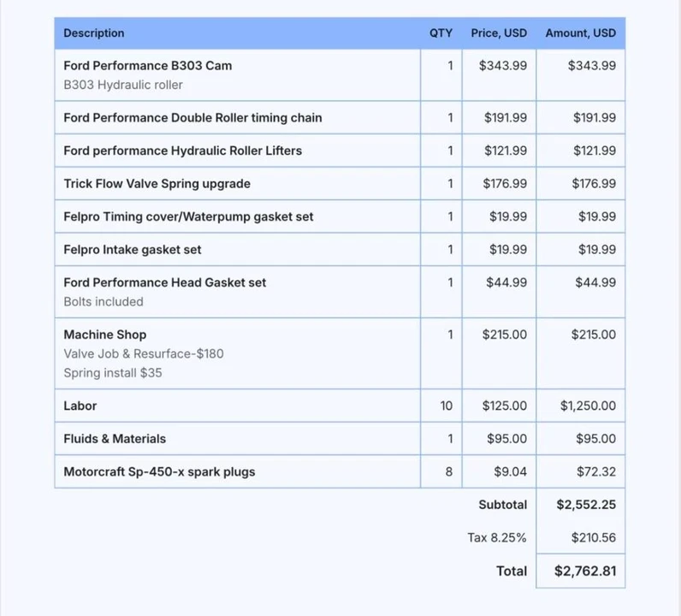This screenshot has width=681, height=616.
Task: Select Motorcraft Sp-450-x spark plugs item
Action: click(x=159, y=471)
